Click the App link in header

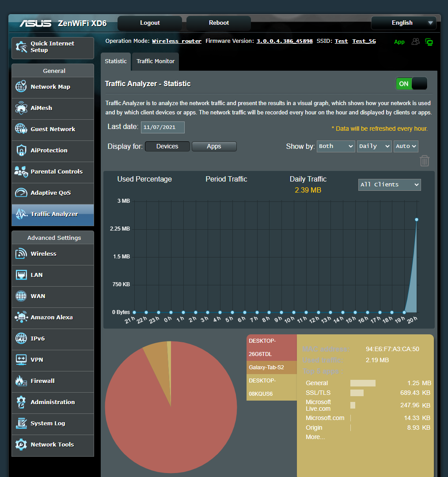399,42
